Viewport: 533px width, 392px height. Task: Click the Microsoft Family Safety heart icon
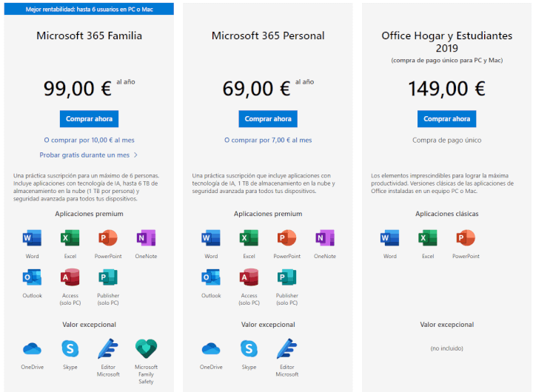coord(146,348)
